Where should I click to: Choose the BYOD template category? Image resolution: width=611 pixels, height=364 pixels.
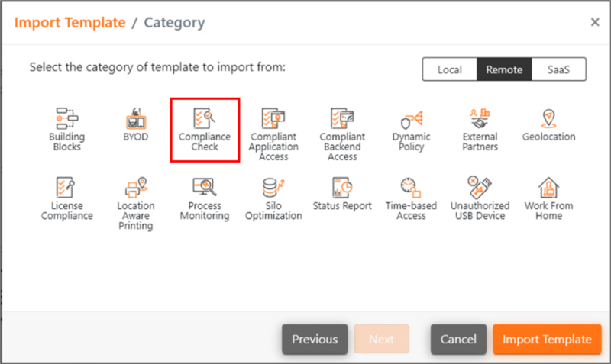tap(136, 124)
